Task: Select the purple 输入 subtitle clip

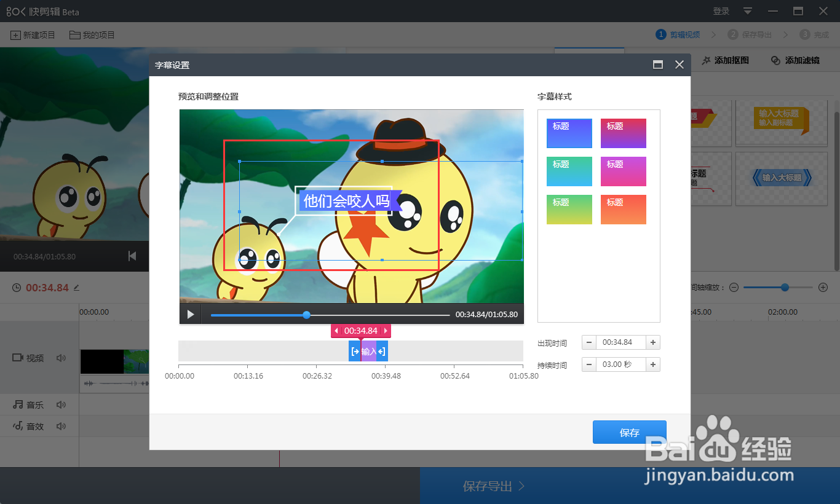Action: tap(368, 352)
